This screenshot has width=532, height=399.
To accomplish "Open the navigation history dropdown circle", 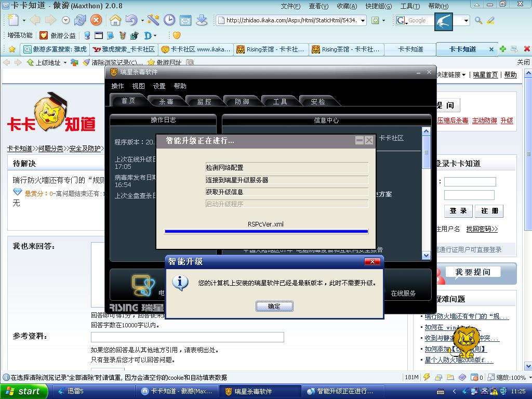I will pos(66,20).
